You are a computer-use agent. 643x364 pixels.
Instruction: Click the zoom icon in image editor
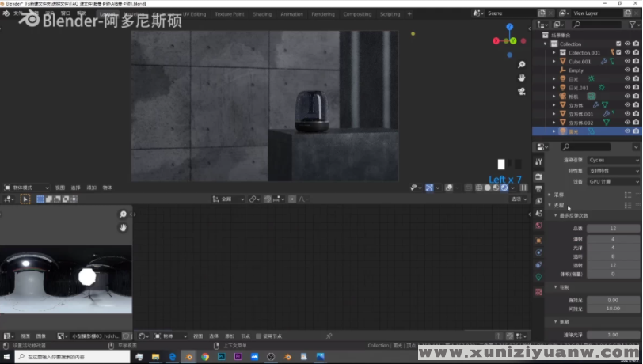coord(123,214)
